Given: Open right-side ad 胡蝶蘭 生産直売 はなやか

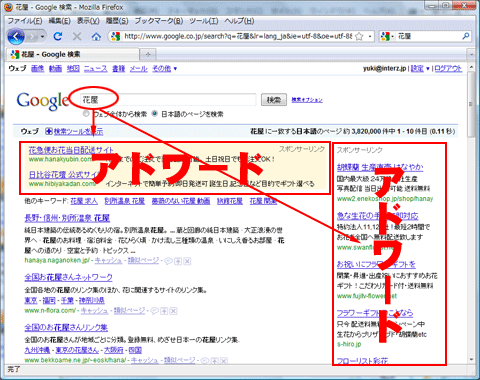Looking at the screenshot, I should tap(380, 167).
